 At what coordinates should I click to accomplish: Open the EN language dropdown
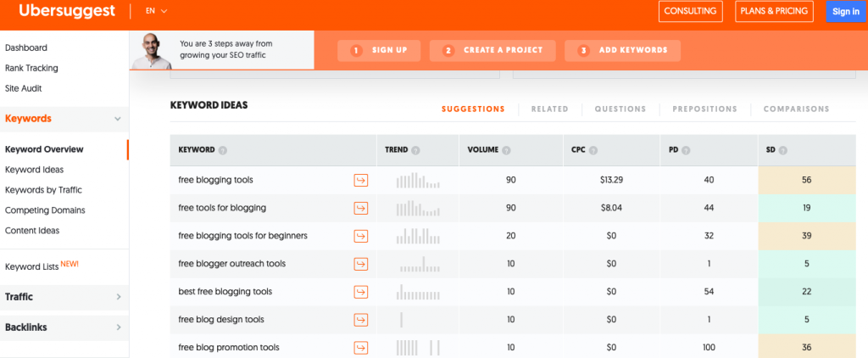click(156, 11)
